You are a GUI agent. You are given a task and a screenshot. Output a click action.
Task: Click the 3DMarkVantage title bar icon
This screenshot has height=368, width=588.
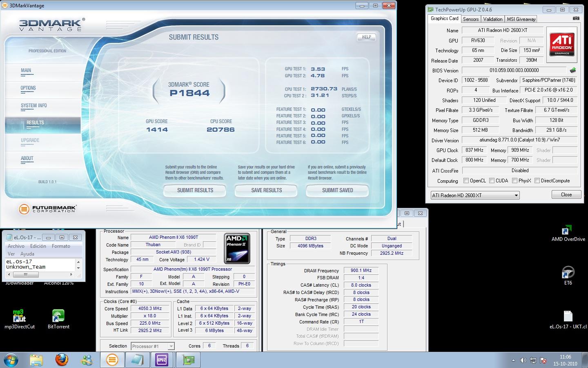coord(5,6)
